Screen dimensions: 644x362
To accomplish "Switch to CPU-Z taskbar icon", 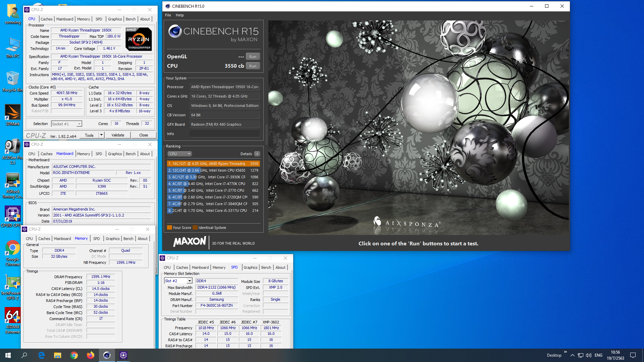I will pyautogui.click(x=123, y=355).
